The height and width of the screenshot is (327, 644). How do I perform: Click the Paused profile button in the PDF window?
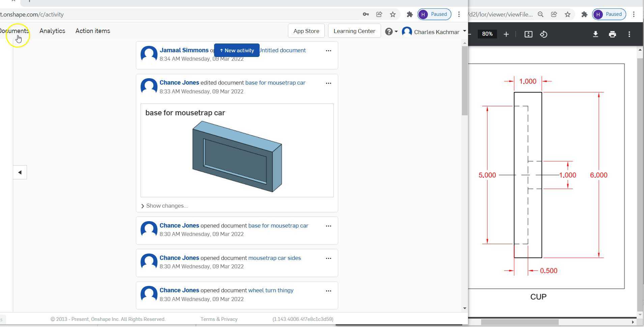[x=609, y=14]
